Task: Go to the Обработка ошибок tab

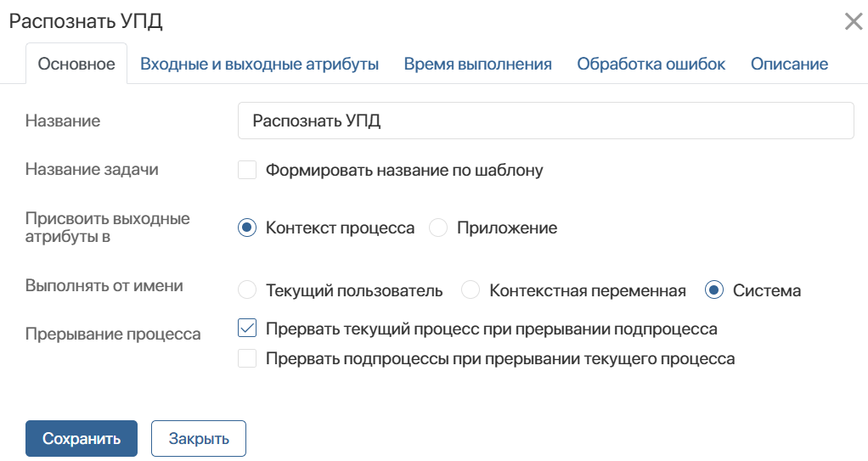Action: [x=651, y=64]
